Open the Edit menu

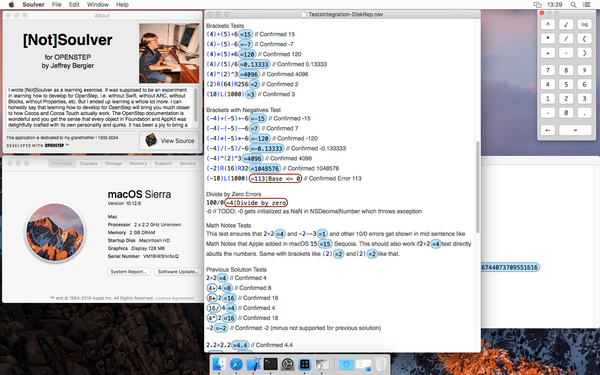pyautogui.click(x=74, y=5)
